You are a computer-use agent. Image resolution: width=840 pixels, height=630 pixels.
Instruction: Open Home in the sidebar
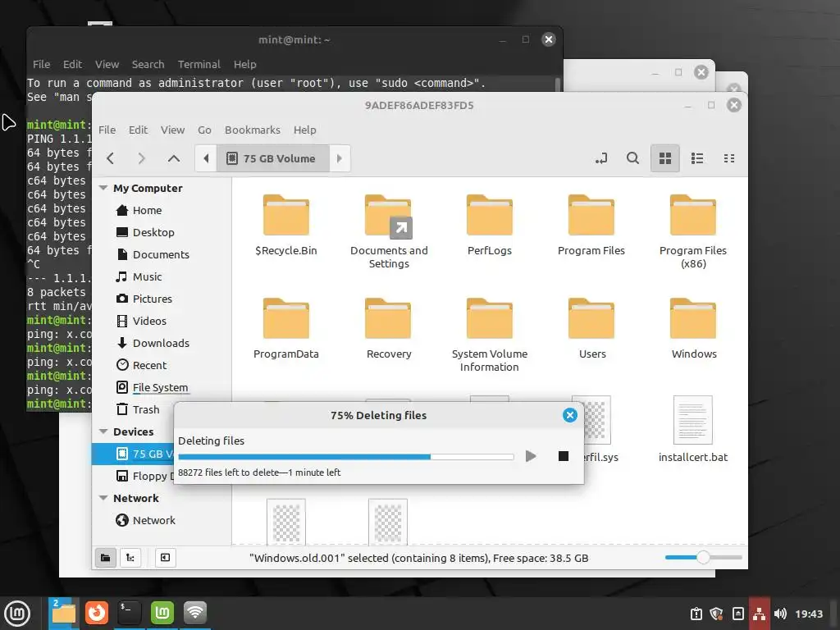pos(162,210)
